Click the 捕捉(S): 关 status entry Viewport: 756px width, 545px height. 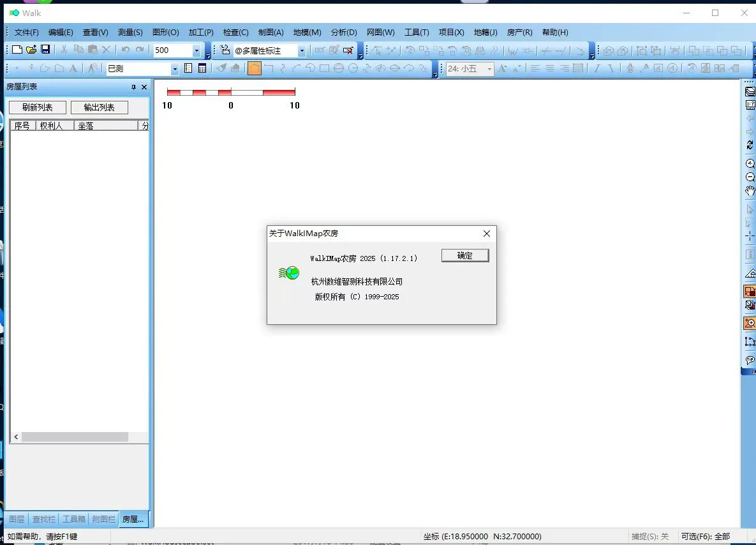(x=650, y=536)
